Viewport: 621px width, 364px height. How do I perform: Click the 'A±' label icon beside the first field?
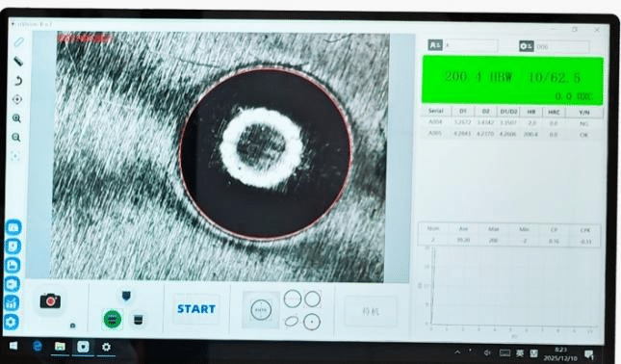435,44
